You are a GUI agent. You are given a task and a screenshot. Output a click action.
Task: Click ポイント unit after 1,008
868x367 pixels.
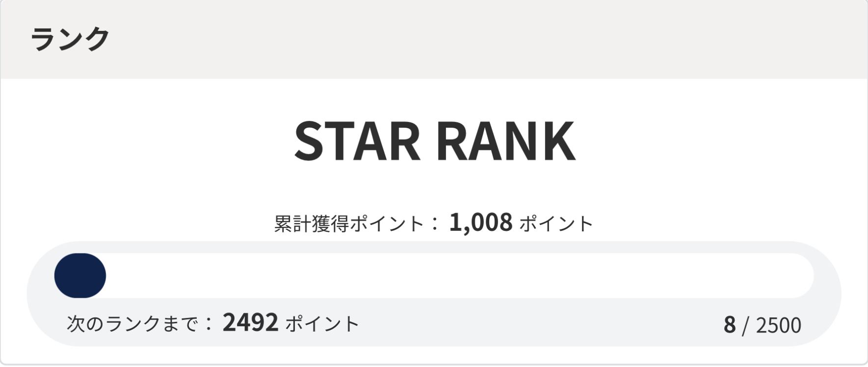tap(556, 224)
